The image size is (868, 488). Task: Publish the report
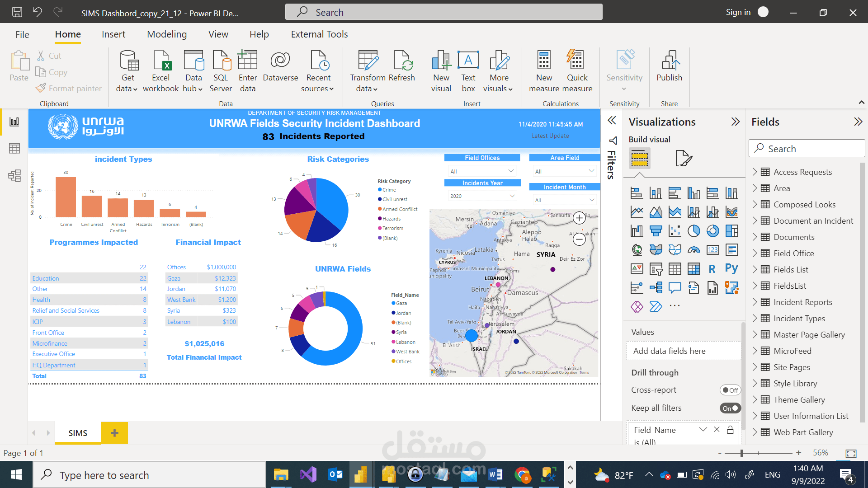click(x=670, y=66)
